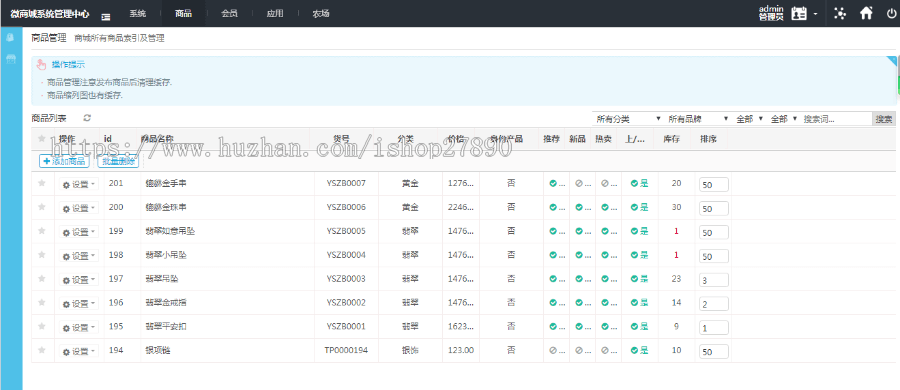Open the 应用 top menu
The height and width of the screenshot is (390, 900).
[x=275, y=13]
